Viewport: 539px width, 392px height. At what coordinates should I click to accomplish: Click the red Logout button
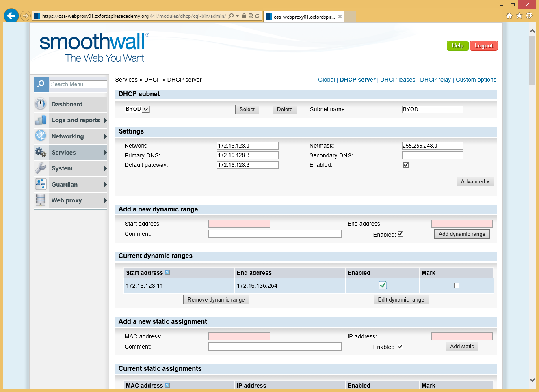click(x=484, y=46)
